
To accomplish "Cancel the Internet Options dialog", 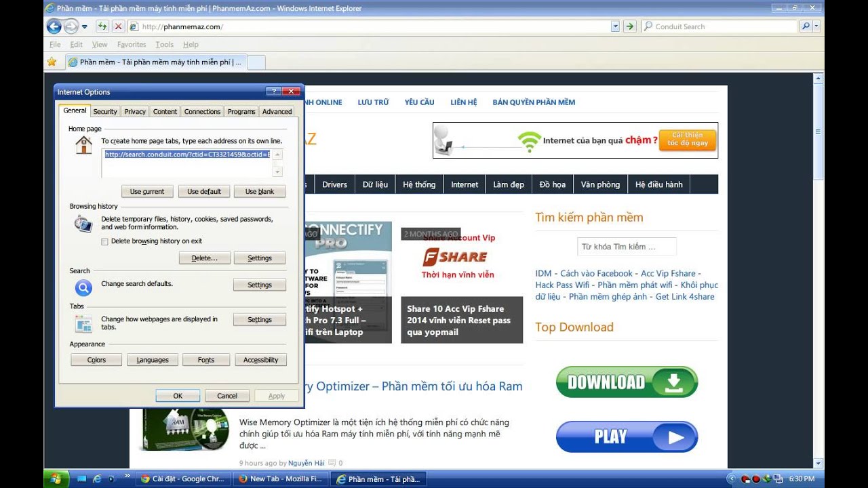I will click(x=227, y=396).
